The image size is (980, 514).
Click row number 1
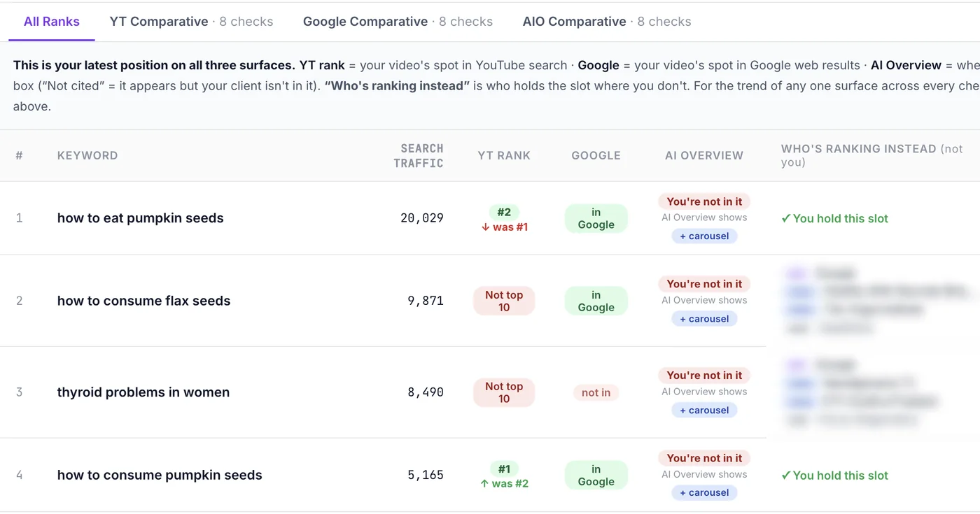pyautogui.click(x=19, y=218)
